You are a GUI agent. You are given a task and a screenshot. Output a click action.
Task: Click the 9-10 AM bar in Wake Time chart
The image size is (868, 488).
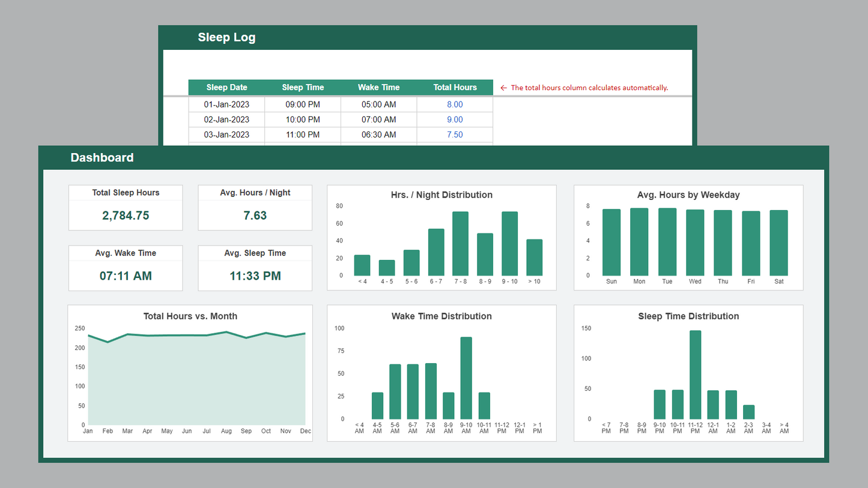pos(466,378)
